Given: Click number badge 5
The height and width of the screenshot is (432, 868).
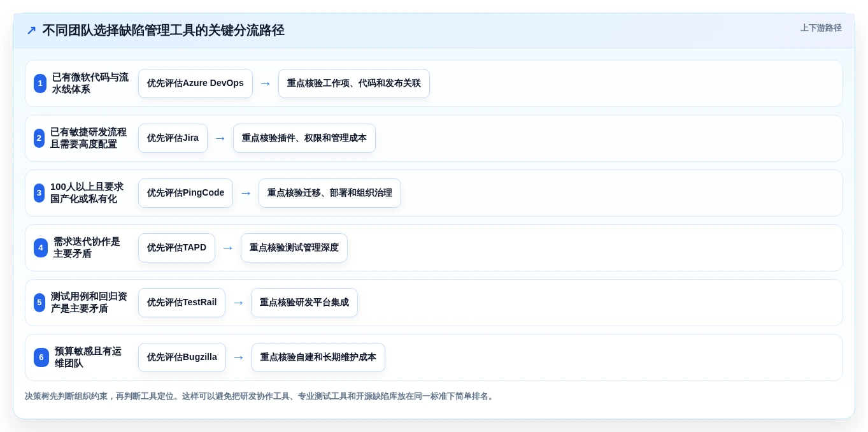Looking at the screenshot, I should pos(39,303).
